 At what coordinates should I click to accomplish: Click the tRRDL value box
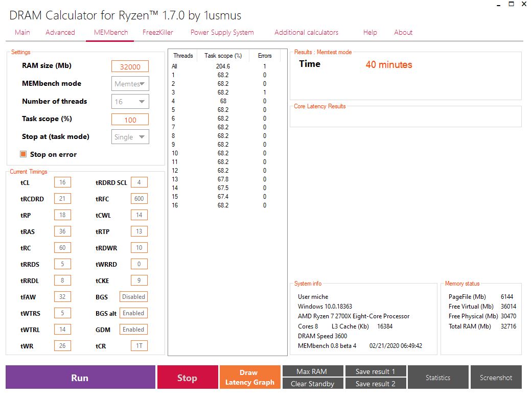[62, 280]
